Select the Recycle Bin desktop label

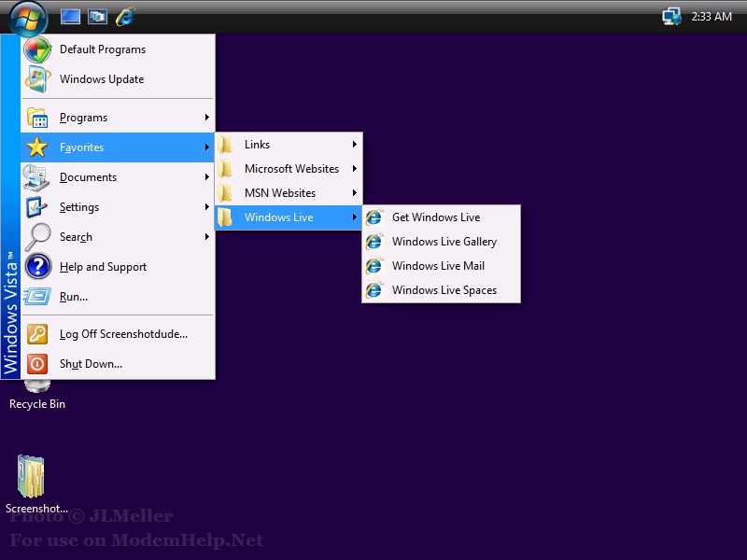[x=37, y=404]
